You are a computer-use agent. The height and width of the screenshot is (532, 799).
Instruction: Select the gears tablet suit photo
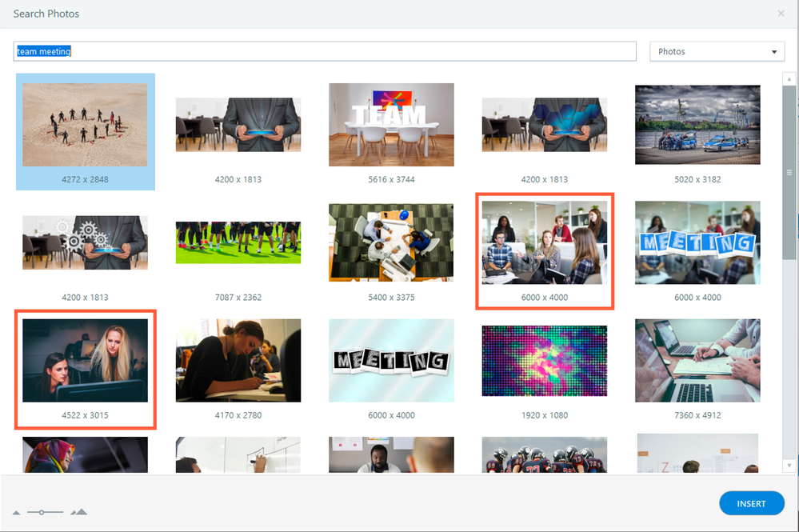coord(85,242)
